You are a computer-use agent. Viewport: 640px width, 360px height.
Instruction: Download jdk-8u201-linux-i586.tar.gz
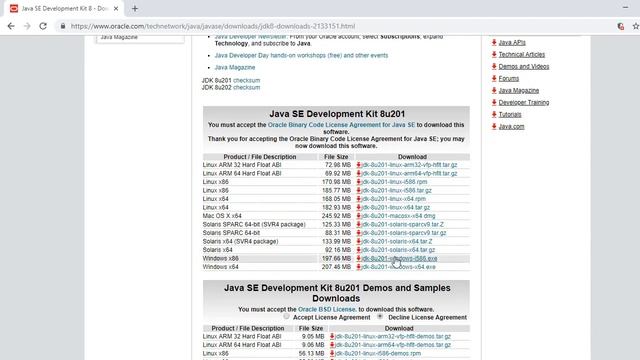[x=396, y=190]
